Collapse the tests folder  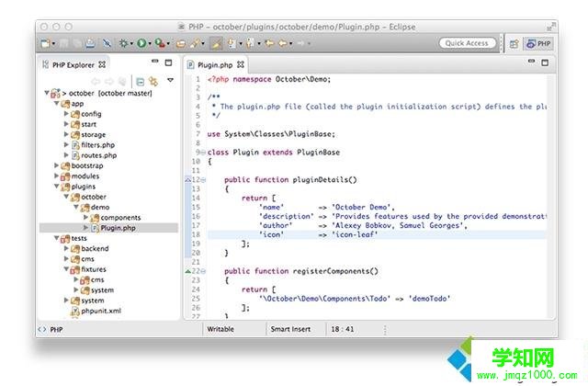click(56, 238)
